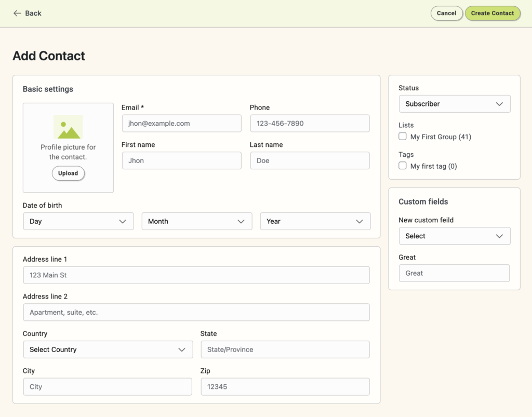Click the Great custom field input
The width and height of the screenshot is (532, 417).
coord(454,273)
